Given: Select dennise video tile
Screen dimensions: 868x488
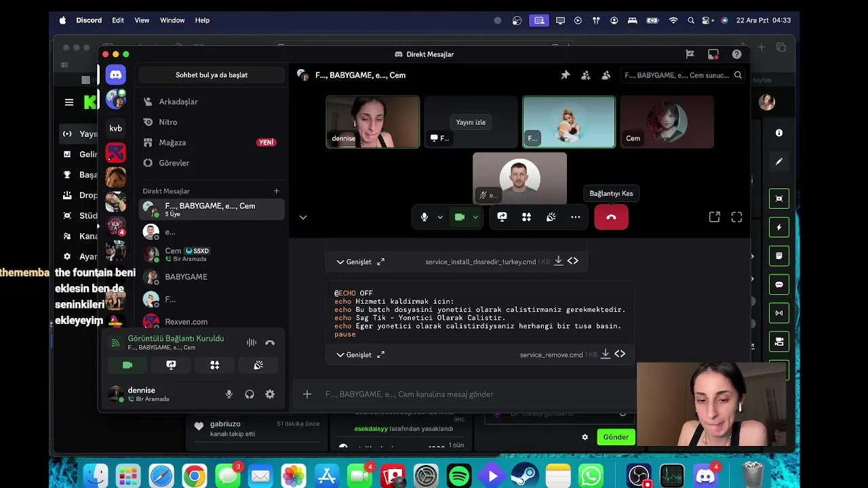Looking at the screenshot, I should pos(373,122).
